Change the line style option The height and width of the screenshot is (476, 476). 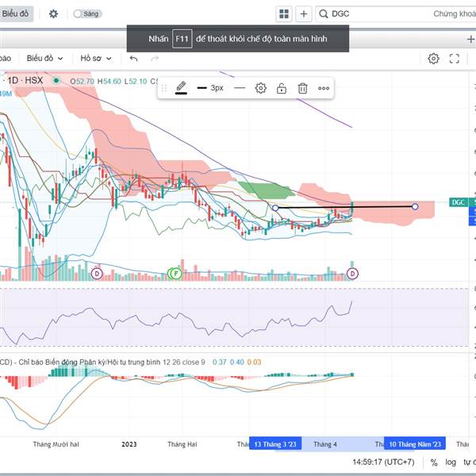[240, 88]
